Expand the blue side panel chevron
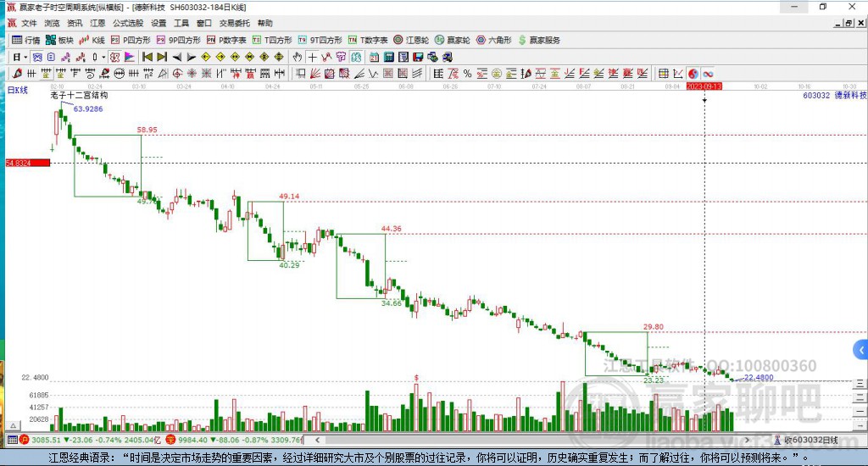Viewport: 868px width, 466px height. click(860, 350)
